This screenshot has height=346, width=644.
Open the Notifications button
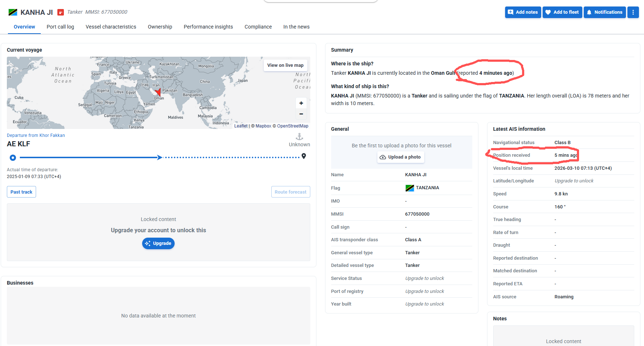[x=605, y=12]
